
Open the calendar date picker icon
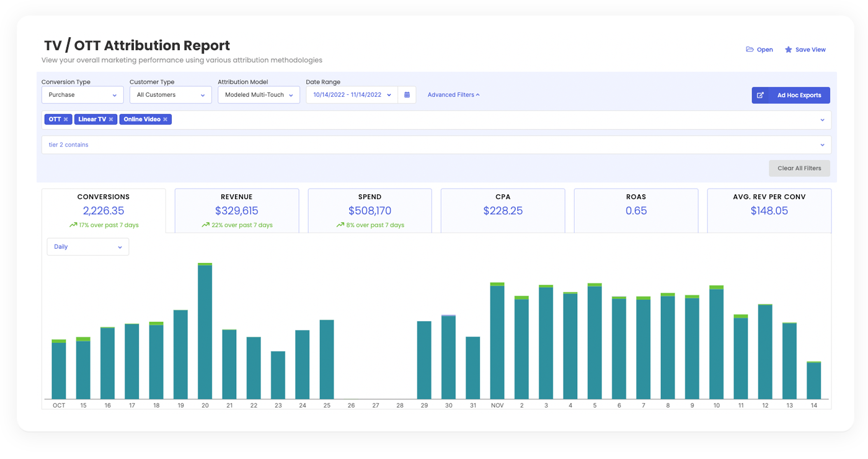[407, 94]
